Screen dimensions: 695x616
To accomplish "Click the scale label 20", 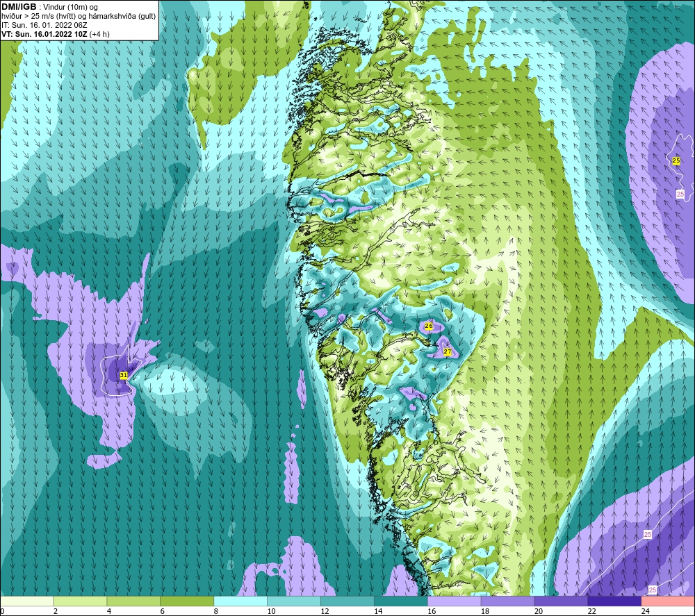I will point(539,611).
